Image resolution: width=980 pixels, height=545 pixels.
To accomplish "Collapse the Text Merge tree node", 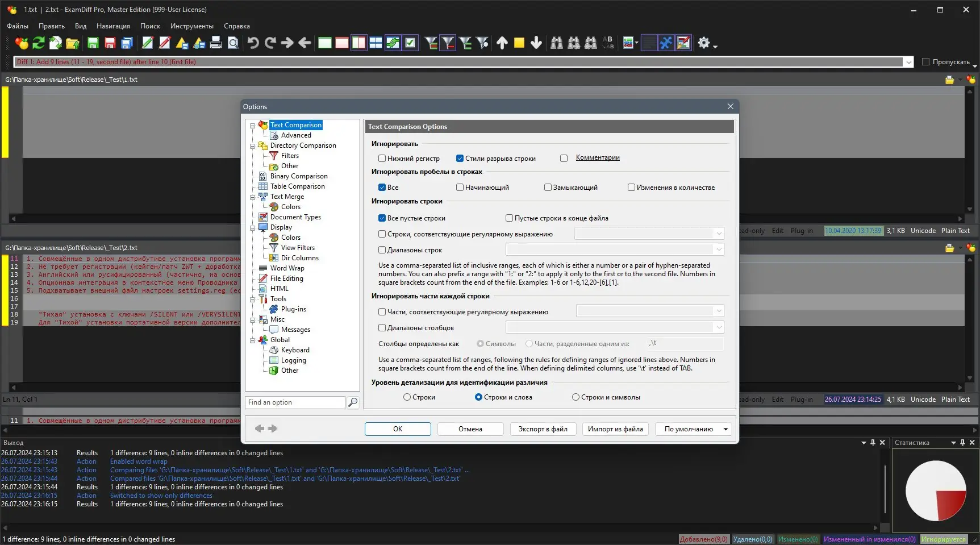I will (252, 197).
